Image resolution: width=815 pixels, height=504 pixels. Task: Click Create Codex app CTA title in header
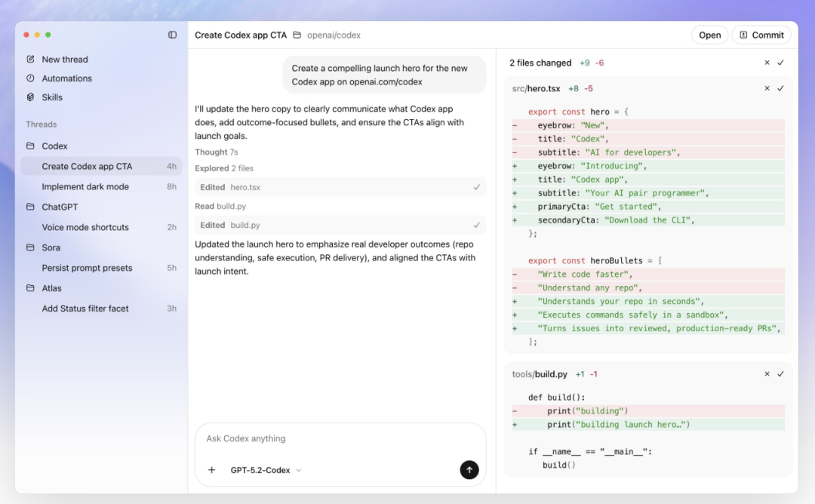tap(241, 35)
